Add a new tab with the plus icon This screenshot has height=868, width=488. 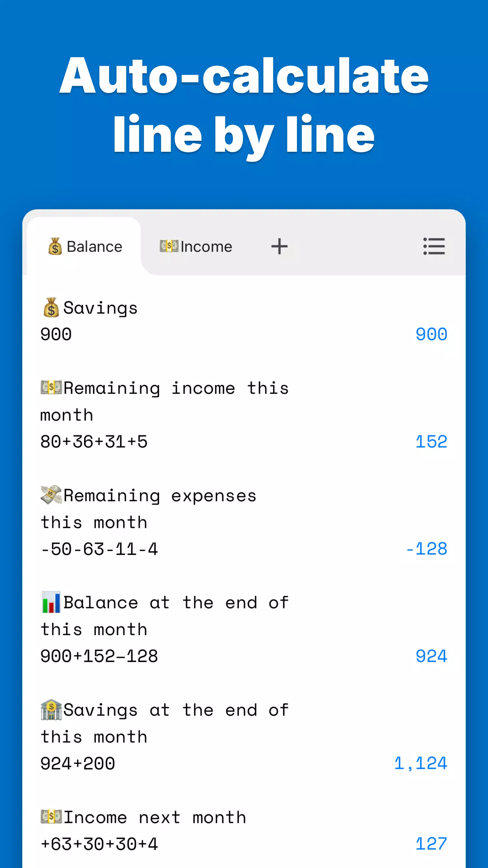pyautogui.click(x=279, y=246)
